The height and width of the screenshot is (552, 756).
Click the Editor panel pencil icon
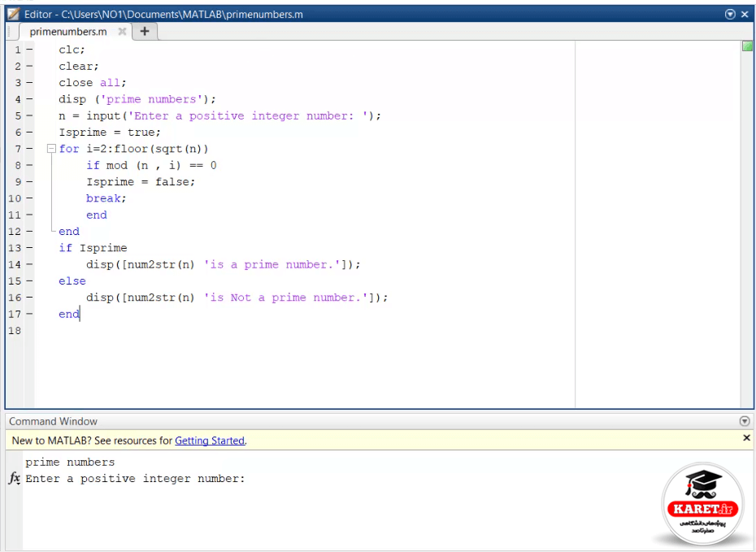[13, 14]
